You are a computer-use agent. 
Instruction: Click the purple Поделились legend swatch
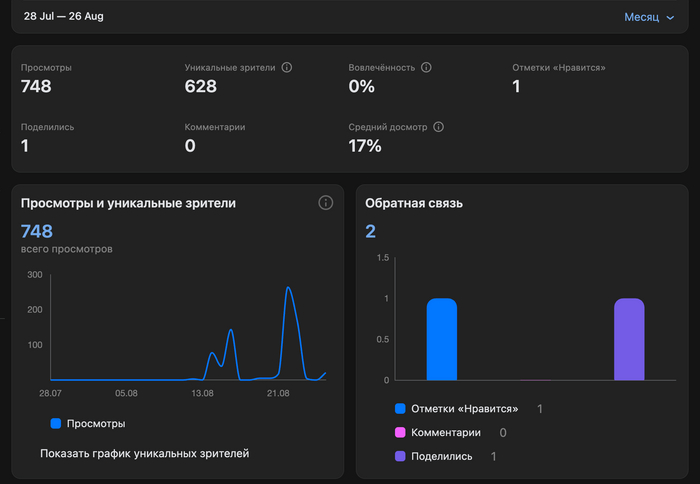[400, 456]
